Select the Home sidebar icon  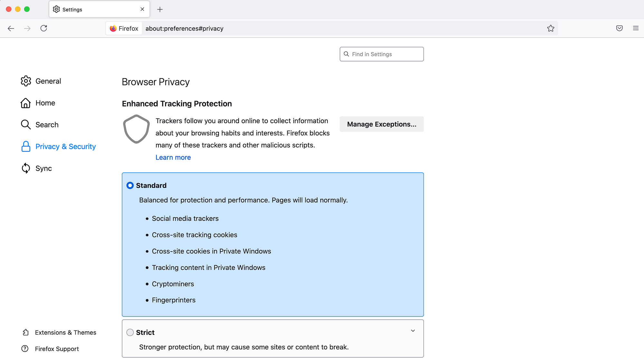coord(26,103)
